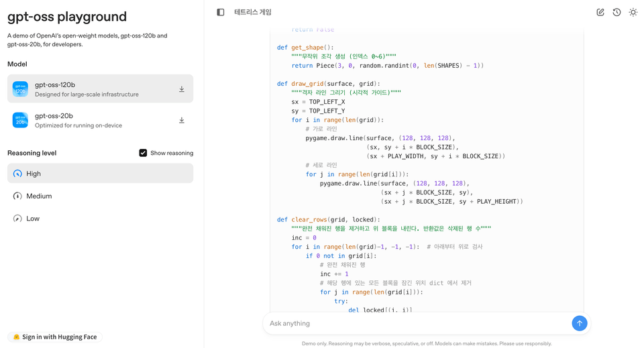Toggle the sidebar panel icon

click(x=221, y=12)
